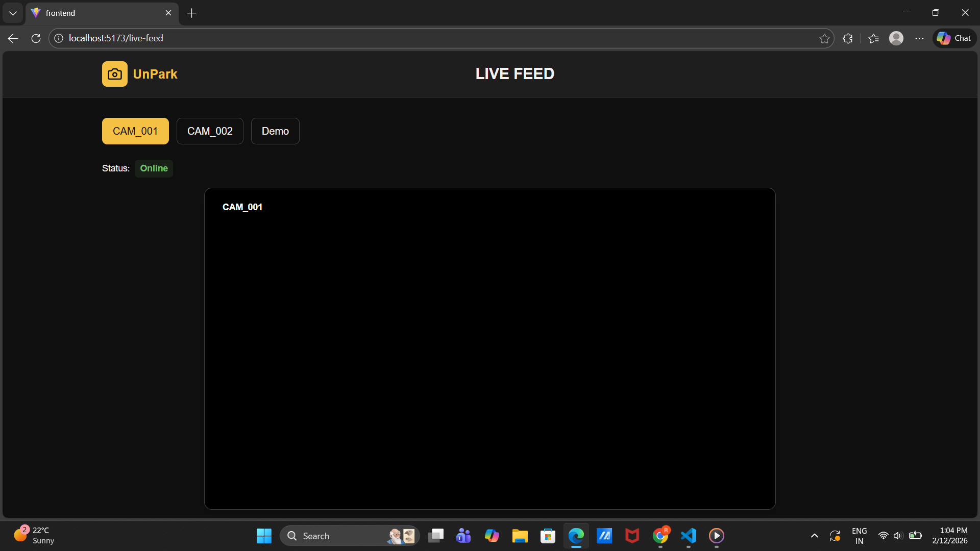Go back using the browser back arrow
The height and width of the screenshot is (551, 980).
coord(13,38)
